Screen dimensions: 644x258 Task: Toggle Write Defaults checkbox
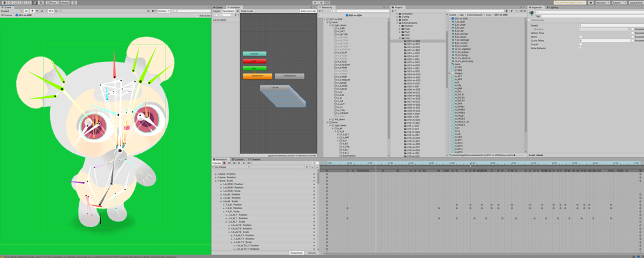tap(580, 48)
